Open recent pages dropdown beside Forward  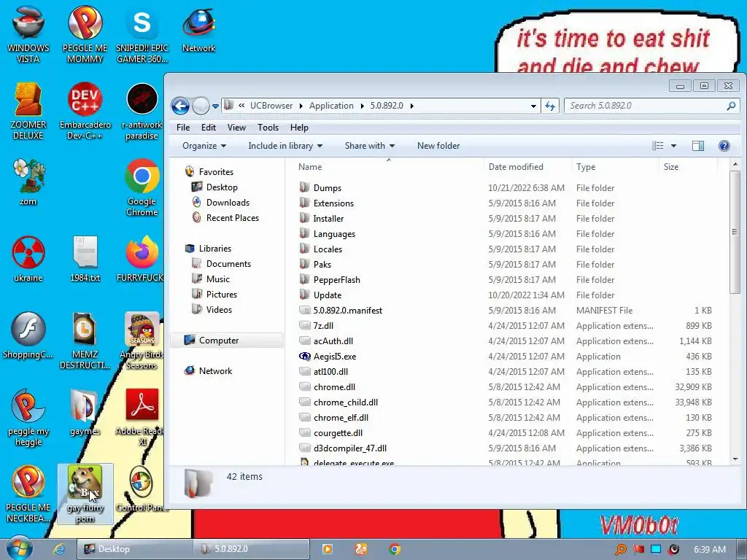(x=215, y=106)
